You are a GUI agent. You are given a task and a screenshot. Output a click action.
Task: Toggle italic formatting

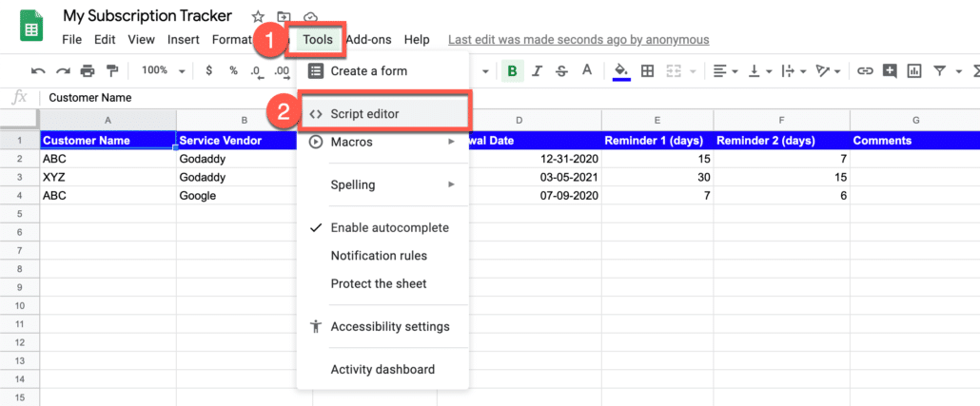(x=537, y=71)
